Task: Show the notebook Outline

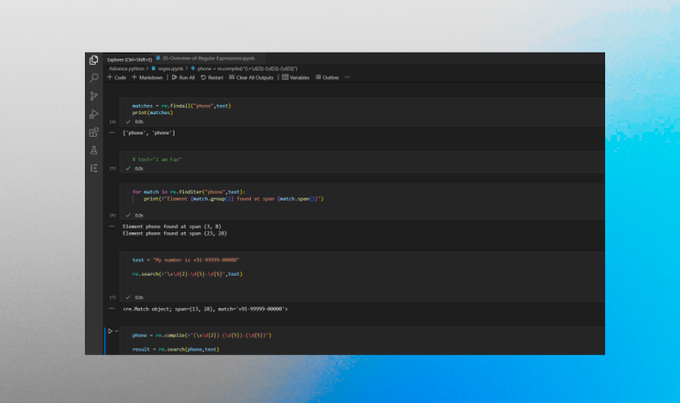Action: coord(327,78)
